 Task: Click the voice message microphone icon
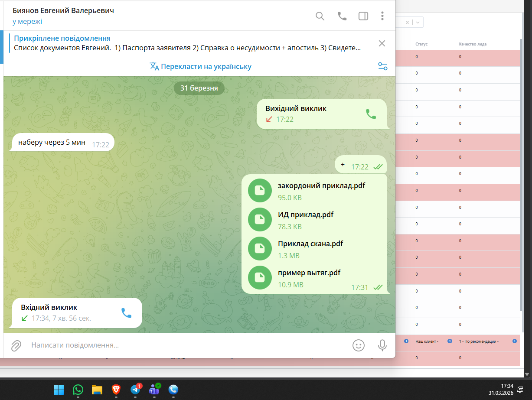pos(382,345)
